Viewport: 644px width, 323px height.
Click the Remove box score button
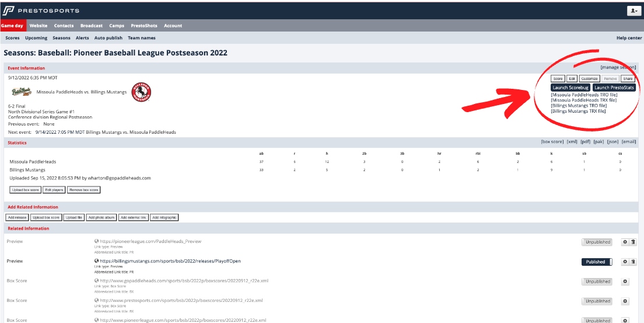pyautogui.click(x=84, y=190)
